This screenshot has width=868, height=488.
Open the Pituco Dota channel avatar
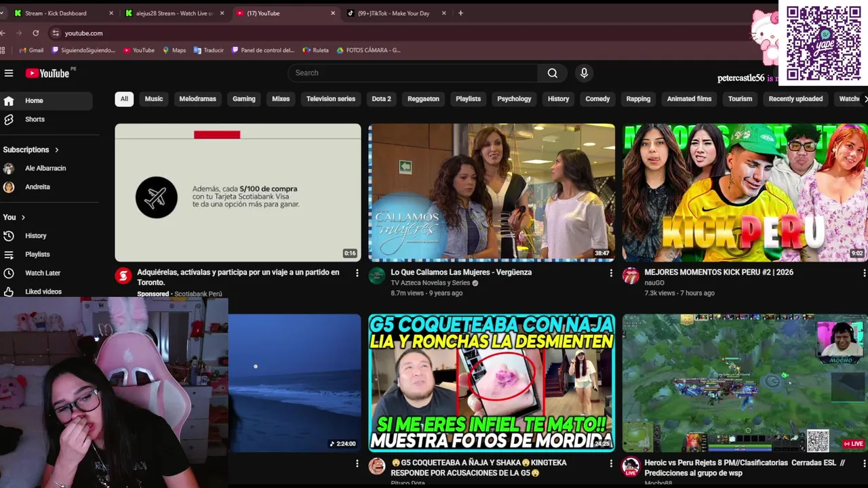[377, 466]
